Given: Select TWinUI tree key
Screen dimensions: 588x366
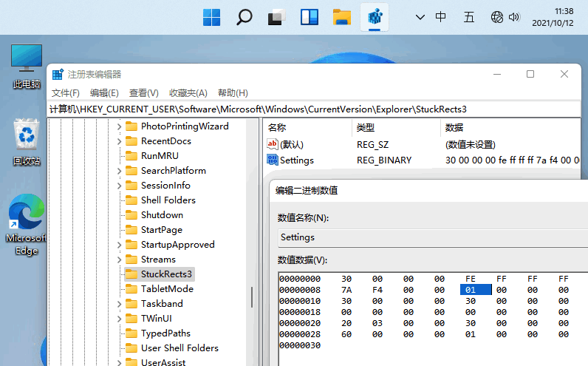Looking at the screenshot, I should click(157, 319).
